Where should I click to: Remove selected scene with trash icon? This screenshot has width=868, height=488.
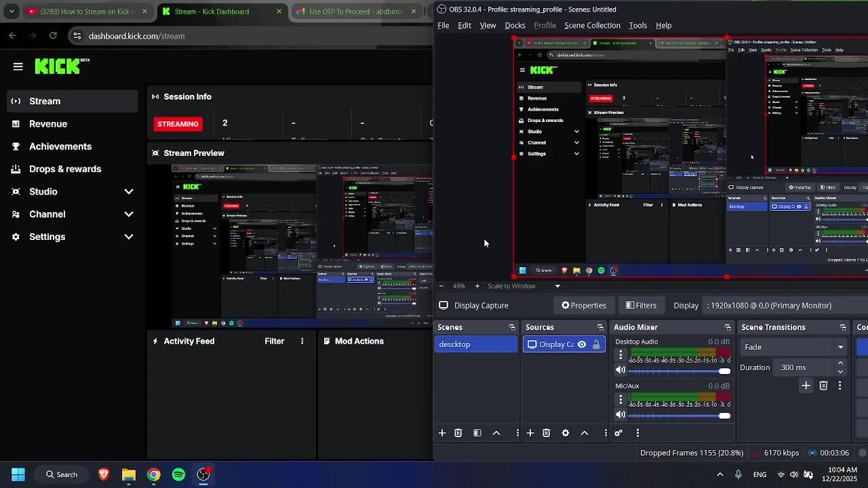pos(458,433)
